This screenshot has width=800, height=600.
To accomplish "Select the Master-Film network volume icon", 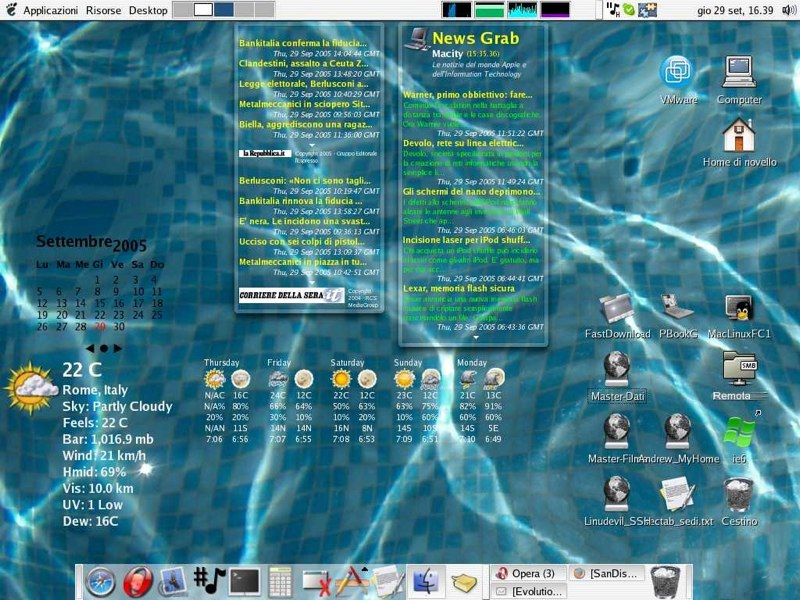I will (616, 431).
